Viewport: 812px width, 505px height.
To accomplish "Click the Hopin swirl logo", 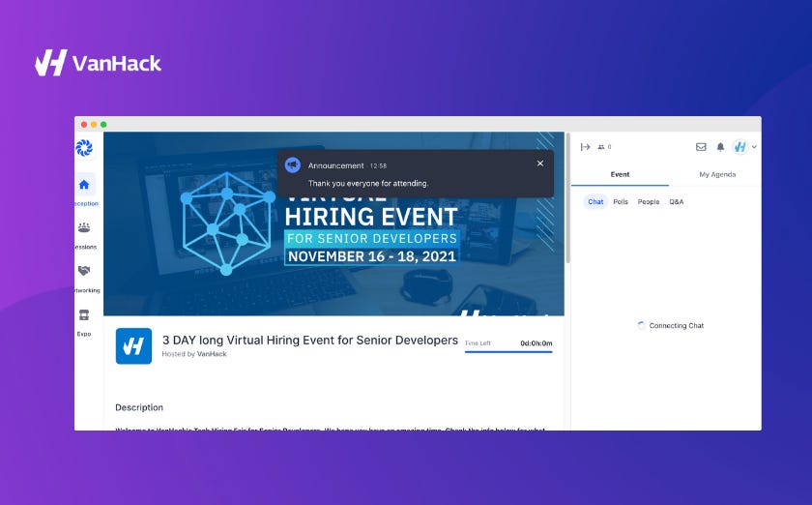I will click(84, 148).
